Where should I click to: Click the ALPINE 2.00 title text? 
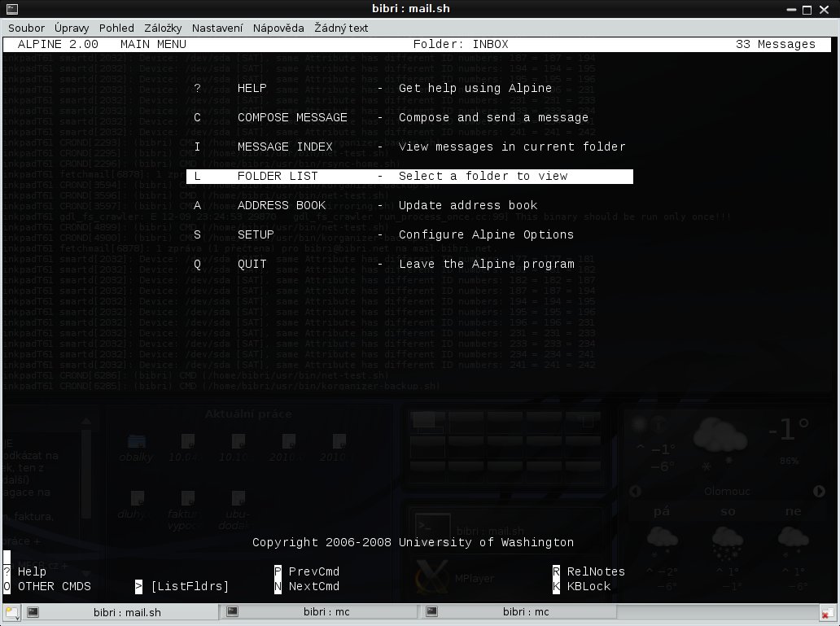click(58, 45)
